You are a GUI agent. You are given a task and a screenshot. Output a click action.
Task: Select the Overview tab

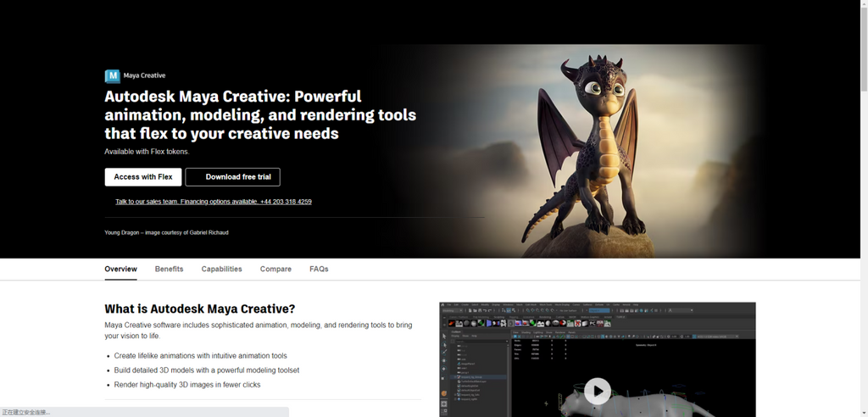(x=120, y=270)
